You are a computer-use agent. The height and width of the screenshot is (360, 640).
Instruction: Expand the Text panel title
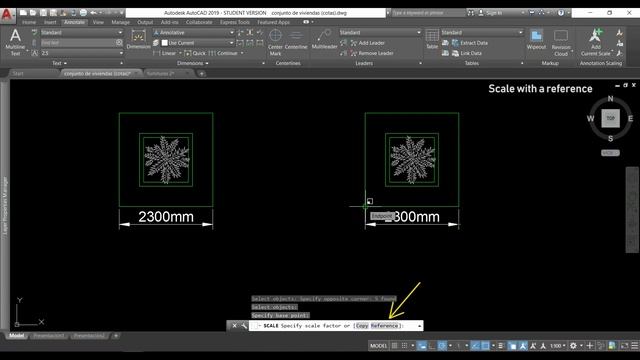59,63
